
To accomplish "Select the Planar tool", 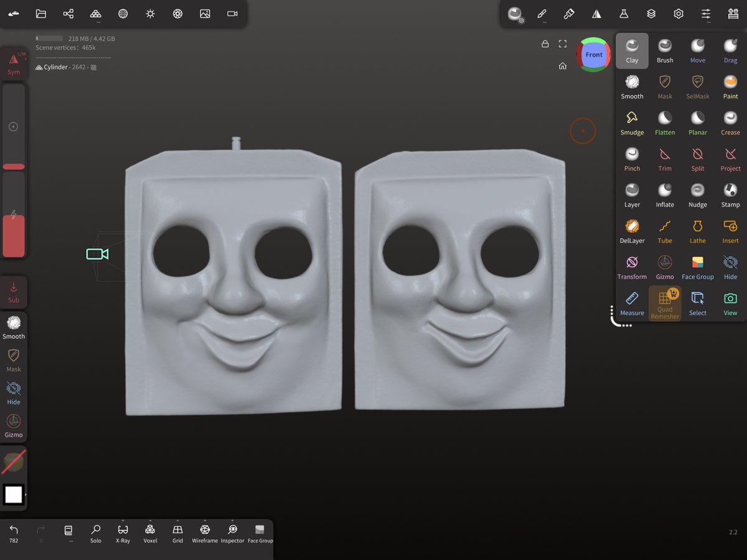I will pos(698,123).
